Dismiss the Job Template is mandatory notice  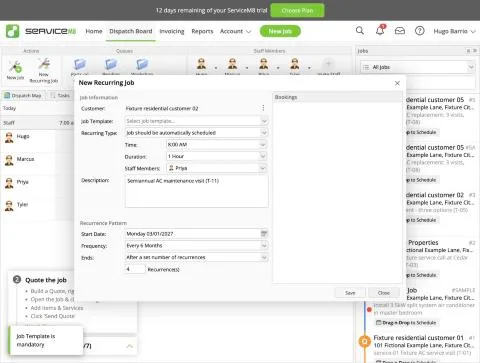click(x=46, y=340)
